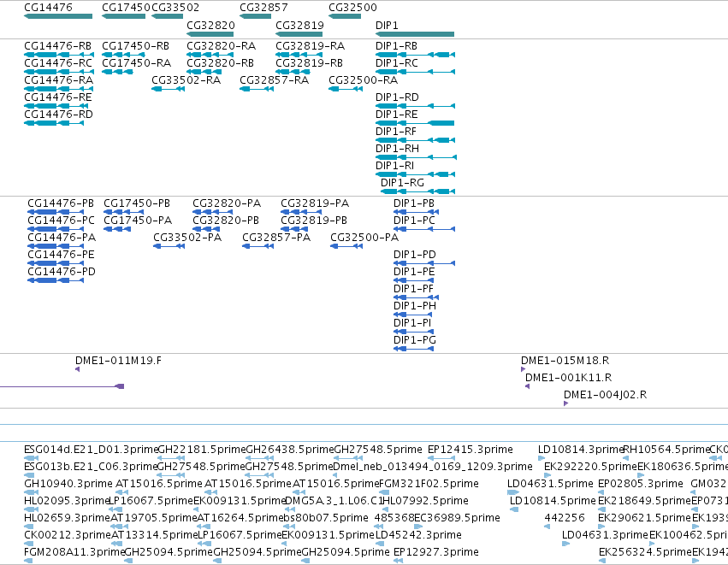
Task: Select protein DIP1-PD label
Action: point(415,255)
